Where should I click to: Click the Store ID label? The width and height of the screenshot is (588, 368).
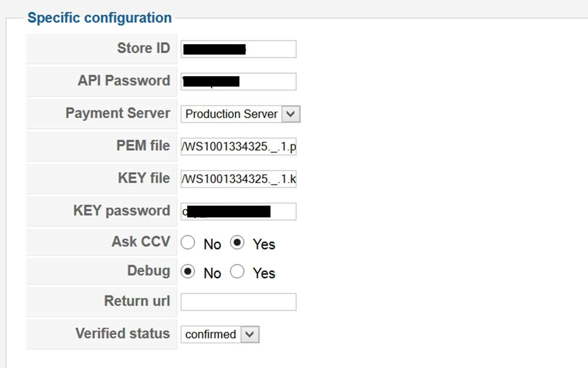coord(143,48)
